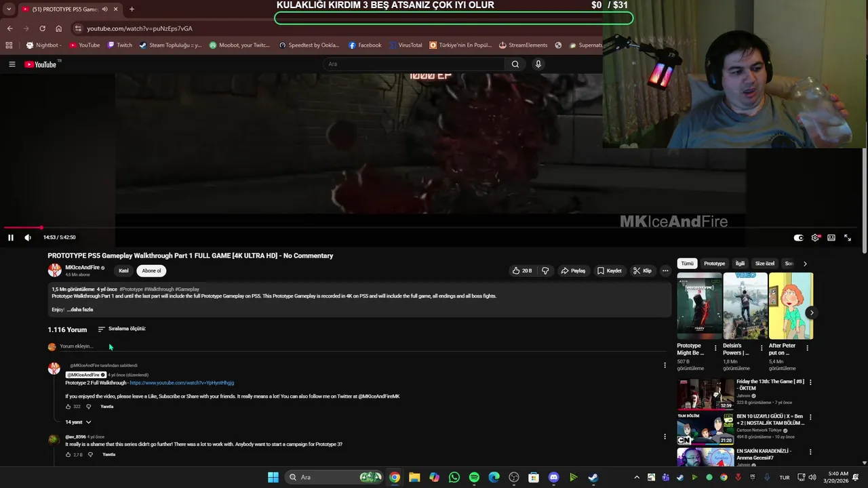Open Steam from the taskbar
Screen dimensions: 868x488
coord(593,477)
